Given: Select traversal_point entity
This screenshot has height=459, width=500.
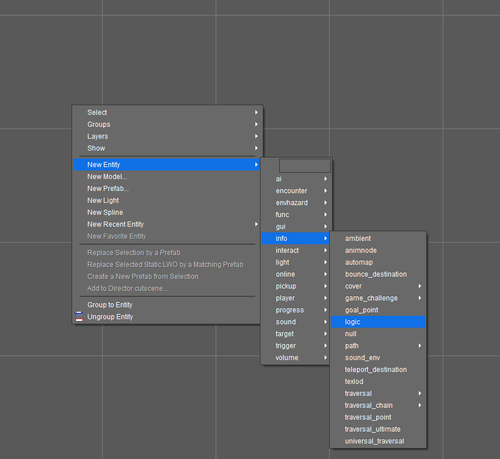Looking at the screenshot, I should pos(378,417).
